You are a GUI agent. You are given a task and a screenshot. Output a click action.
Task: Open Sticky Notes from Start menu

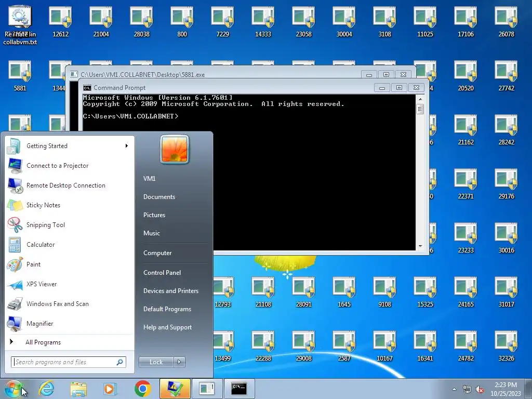pos(70,205)
